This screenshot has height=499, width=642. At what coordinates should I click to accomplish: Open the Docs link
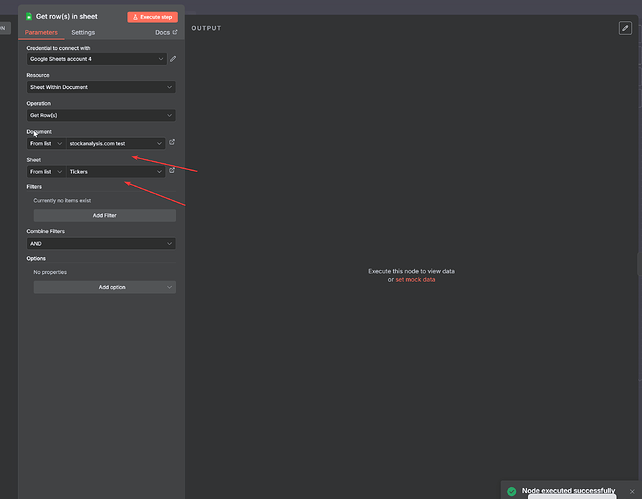point(166,32)
